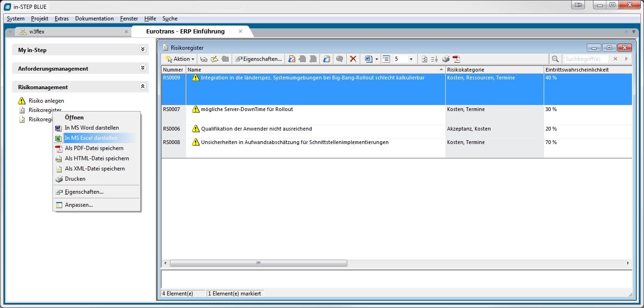
Task: Collapse the Risikomanagement section
Action: 143,87
